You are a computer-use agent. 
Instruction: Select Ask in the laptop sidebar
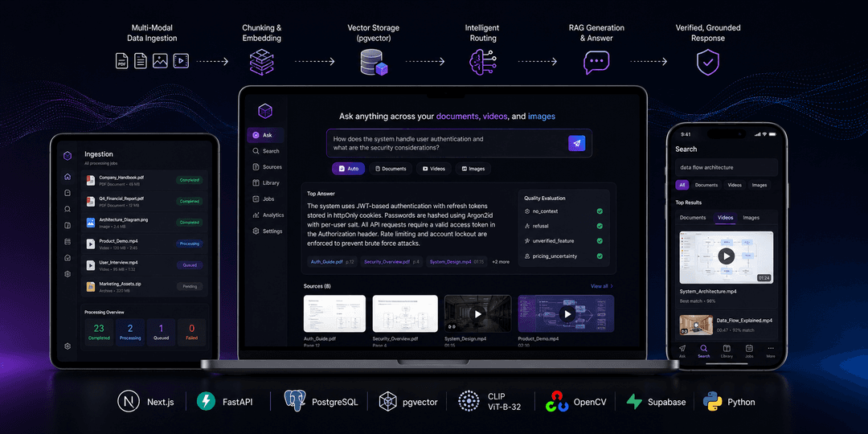pyautogui.click(x=266, y=135)
